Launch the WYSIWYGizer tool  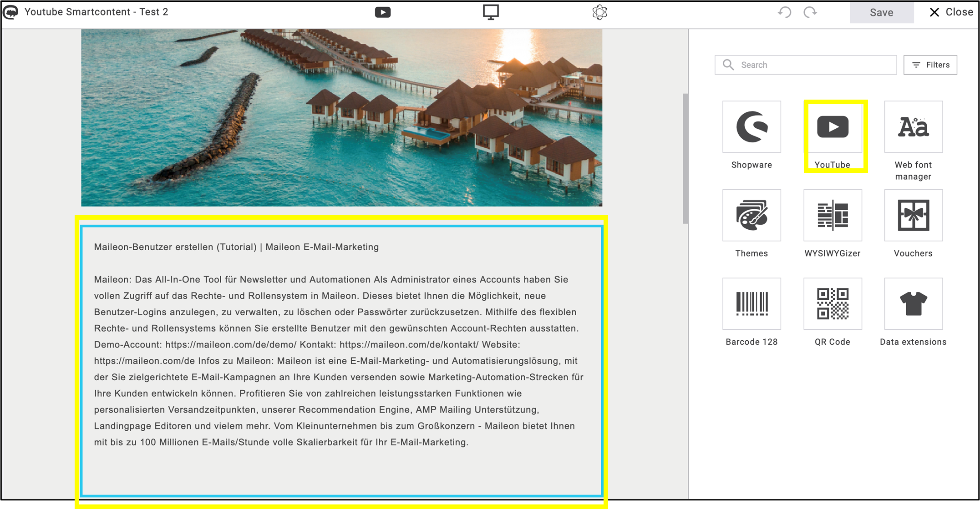(833, 215)
